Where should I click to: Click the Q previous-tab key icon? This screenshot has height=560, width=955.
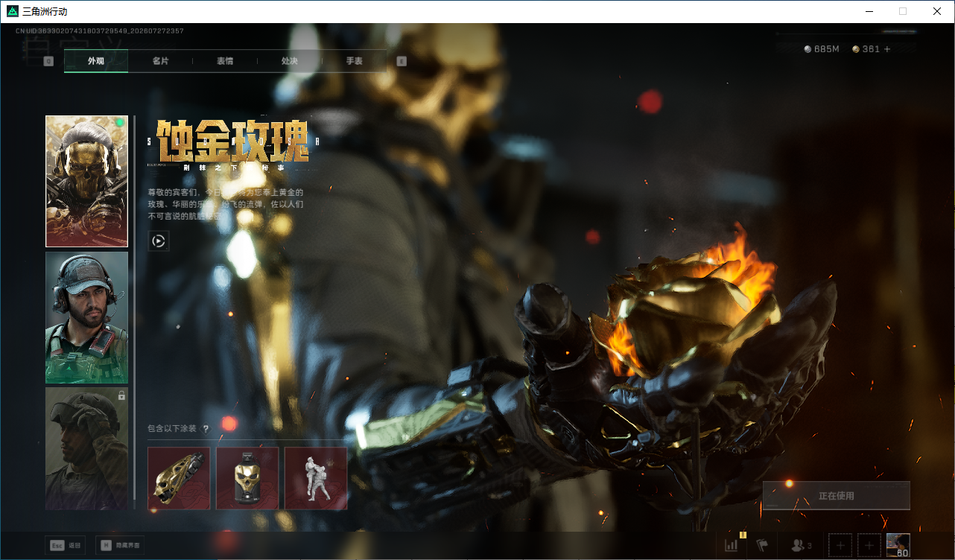pyautogui.click(x=48, y=61)
